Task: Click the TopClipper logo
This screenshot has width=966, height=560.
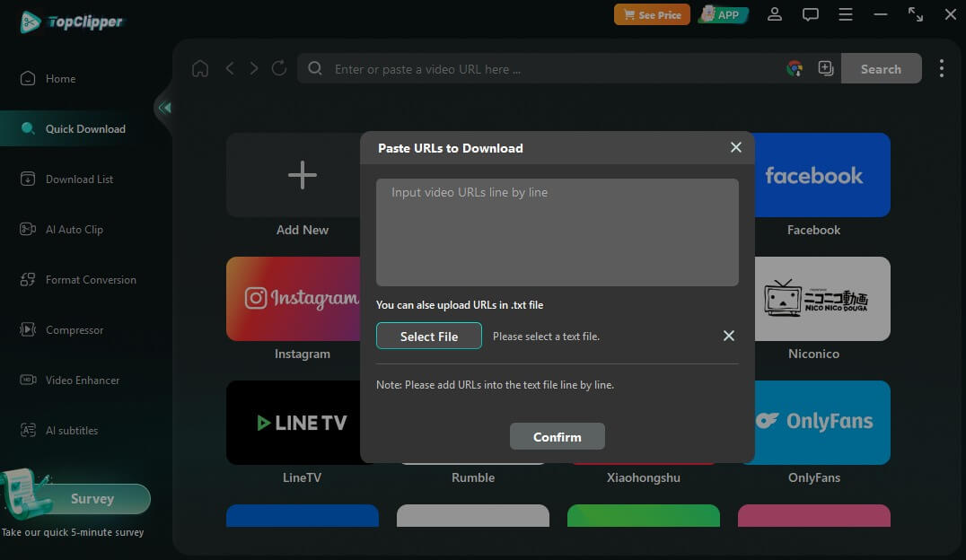Action: (x=72, y=22)
